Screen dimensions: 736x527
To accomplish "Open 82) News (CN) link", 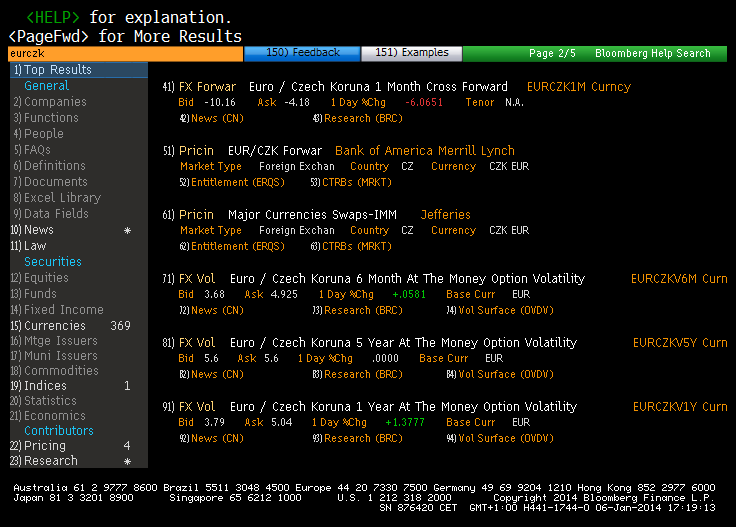I will (x=211, y=374).
